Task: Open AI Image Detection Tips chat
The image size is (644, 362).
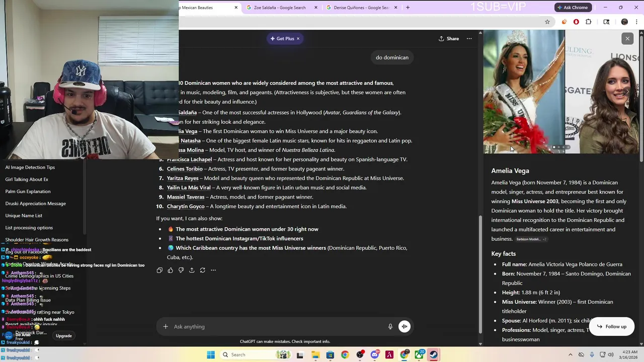Action: (x=30, y=167)
